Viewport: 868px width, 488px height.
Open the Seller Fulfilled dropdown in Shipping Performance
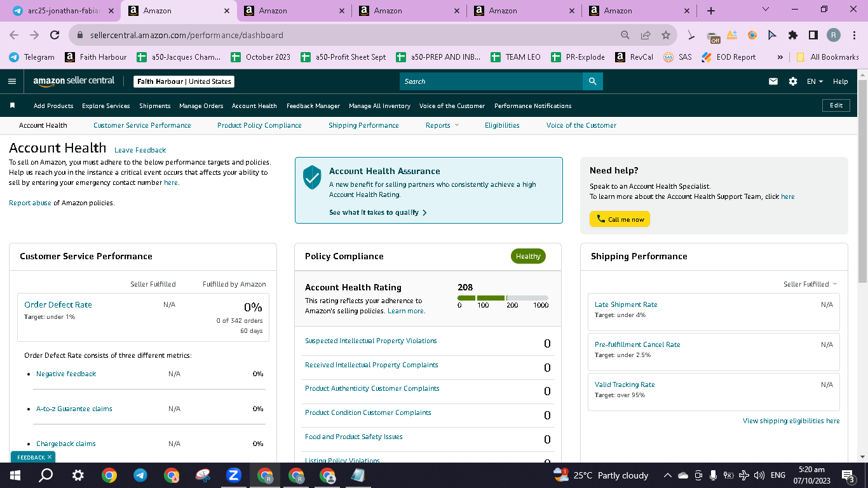coord(810,284)
